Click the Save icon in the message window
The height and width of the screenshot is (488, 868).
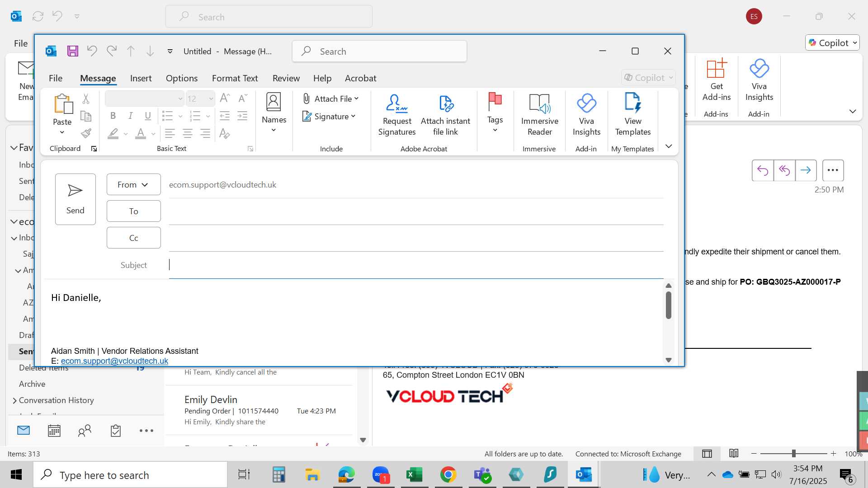click(73, 51)
